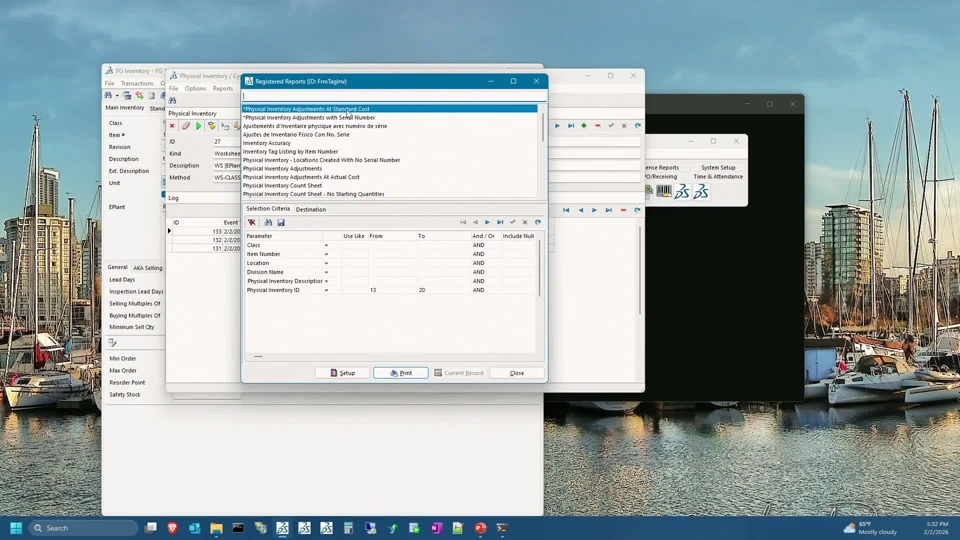Click the Include Null column header
This screenshot has height=540, width=960.
(x=518, y=236)
